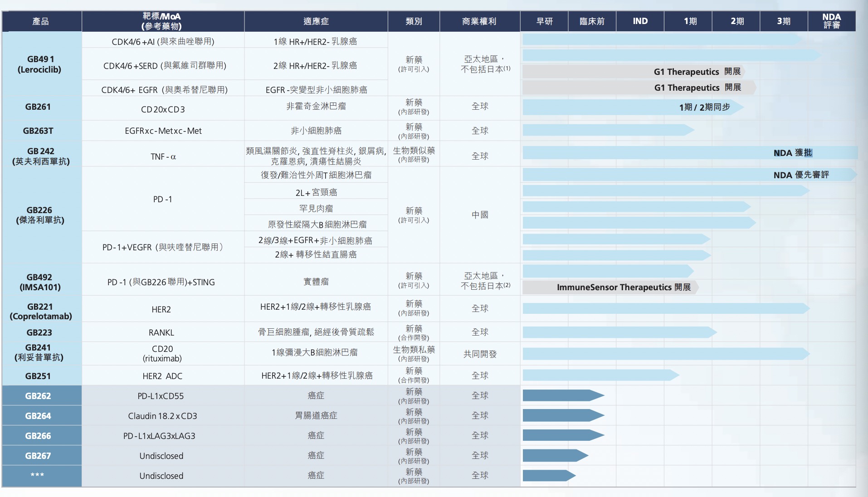Click the CD20 (rituximab) target cell

tap(163, 353)
